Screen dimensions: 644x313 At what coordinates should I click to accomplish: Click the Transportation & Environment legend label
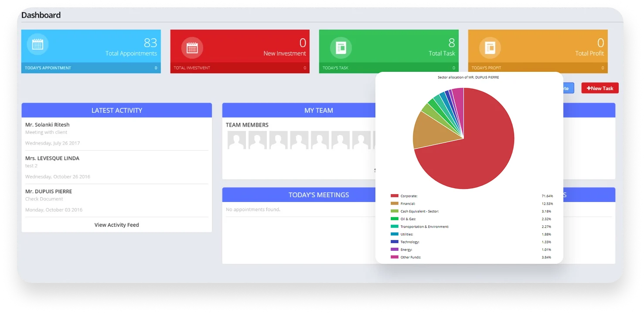point(425,227)
